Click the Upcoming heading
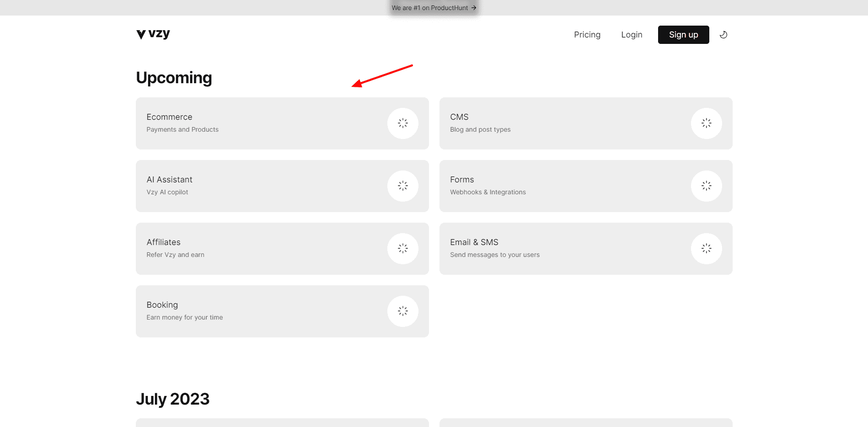868x427 pixels. pyautogui.click(x=174, y=78)
